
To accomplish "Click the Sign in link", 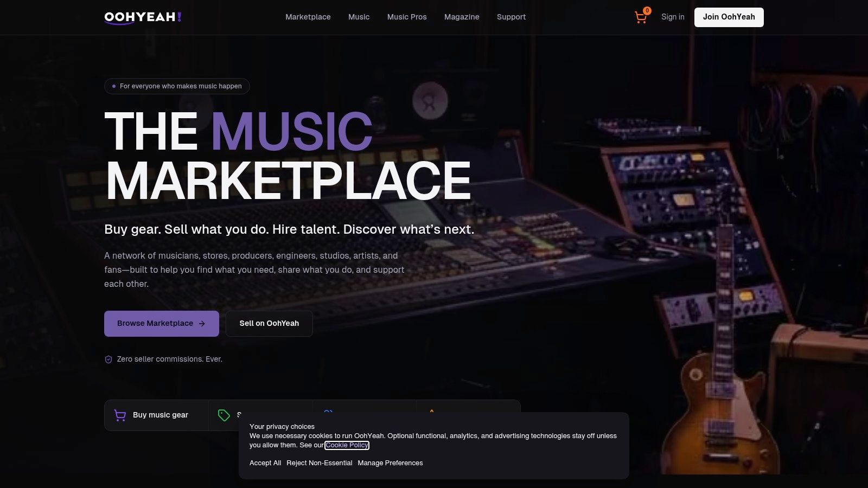I will pos(673,17).
